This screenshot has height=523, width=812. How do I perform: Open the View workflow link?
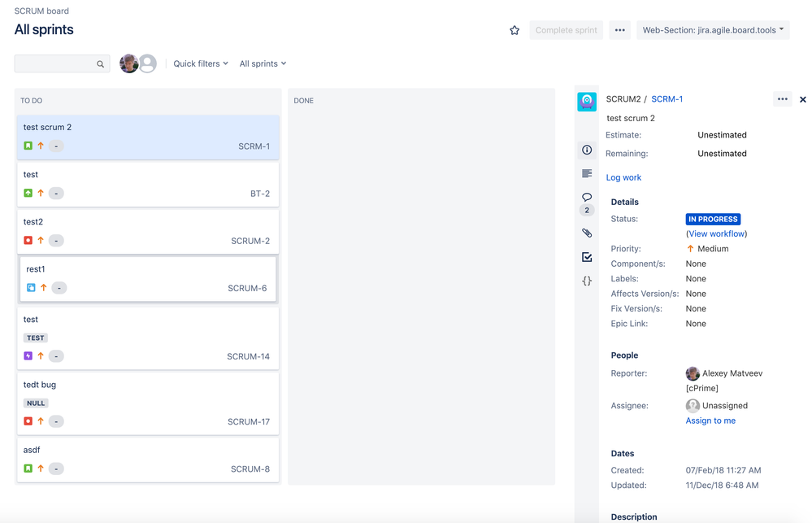click(717, 233)
